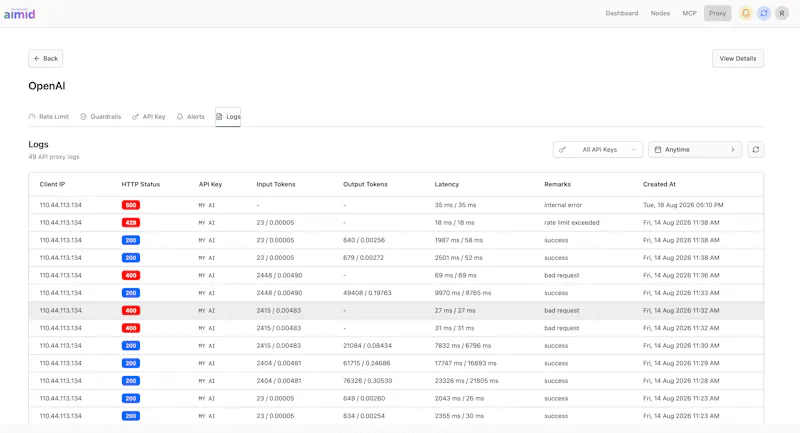Click the Back button

tap(45, 59)
